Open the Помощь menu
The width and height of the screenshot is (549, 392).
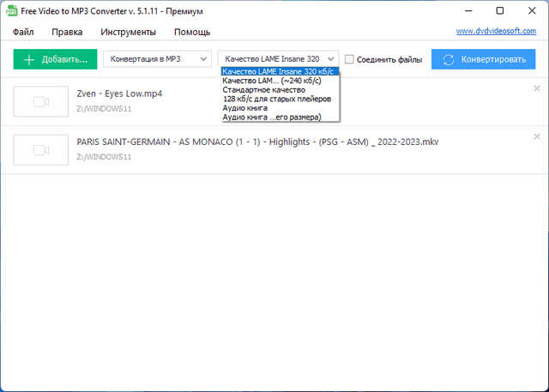pyautogui.click(x=192, y=32)
